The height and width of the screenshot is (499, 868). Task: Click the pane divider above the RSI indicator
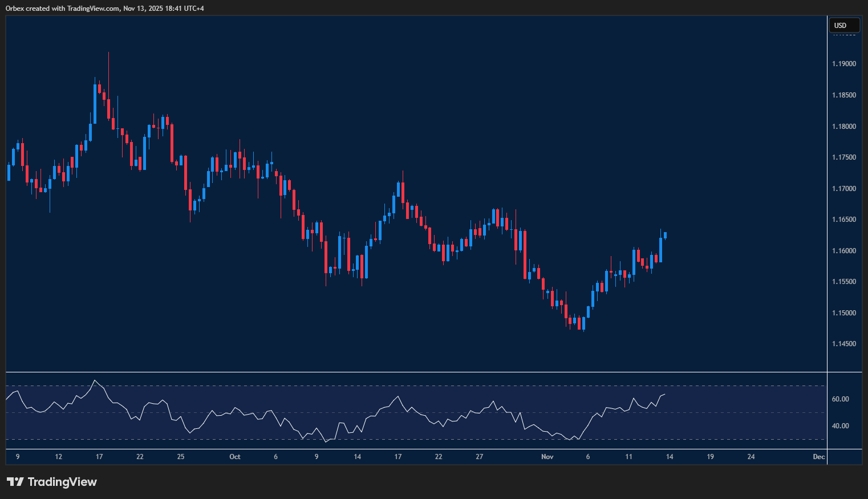(x=416, y=372)
